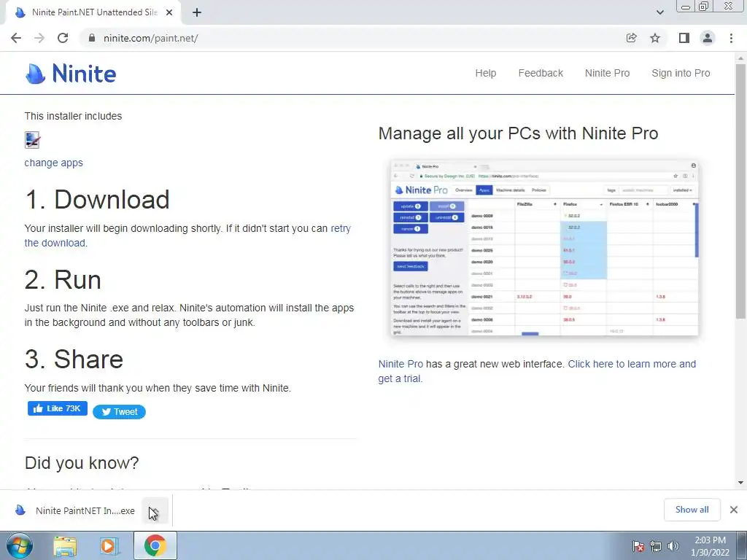Click the Action Center flag icon

(638, 546)
